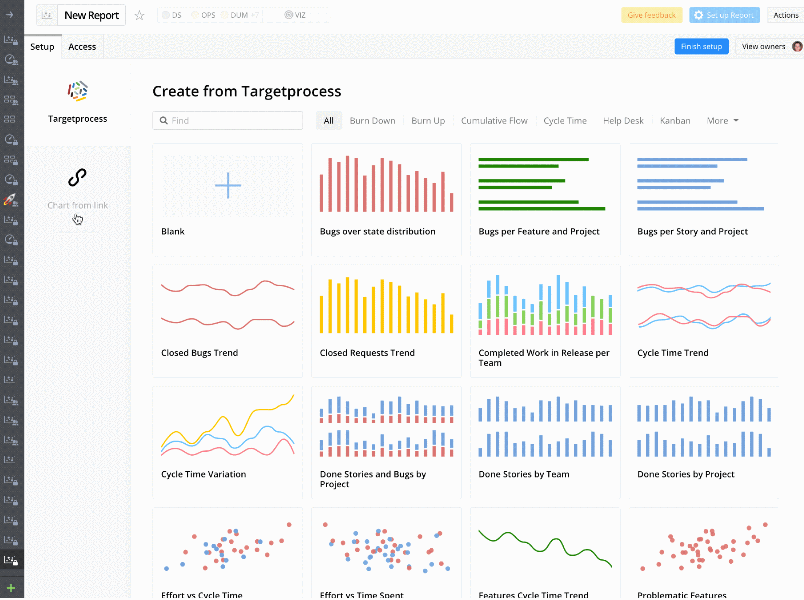Filter templates by Cumulative Flow

tap(494, 121)
